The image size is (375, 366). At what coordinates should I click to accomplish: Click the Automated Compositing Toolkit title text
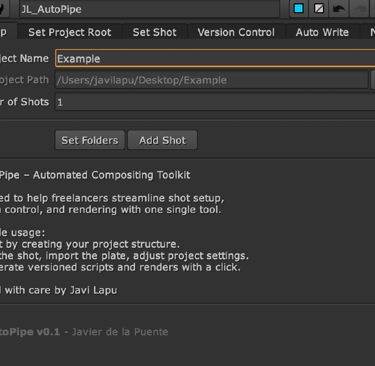point(111,175)
